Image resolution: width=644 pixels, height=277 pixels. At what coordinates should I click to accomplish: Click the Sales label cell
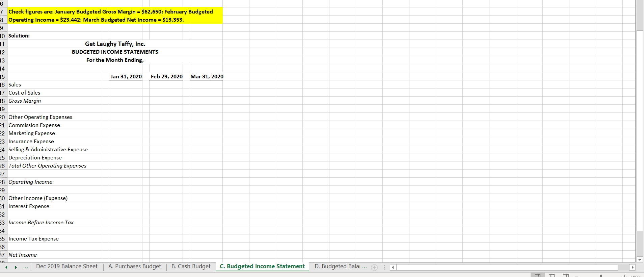click(55, 84)
